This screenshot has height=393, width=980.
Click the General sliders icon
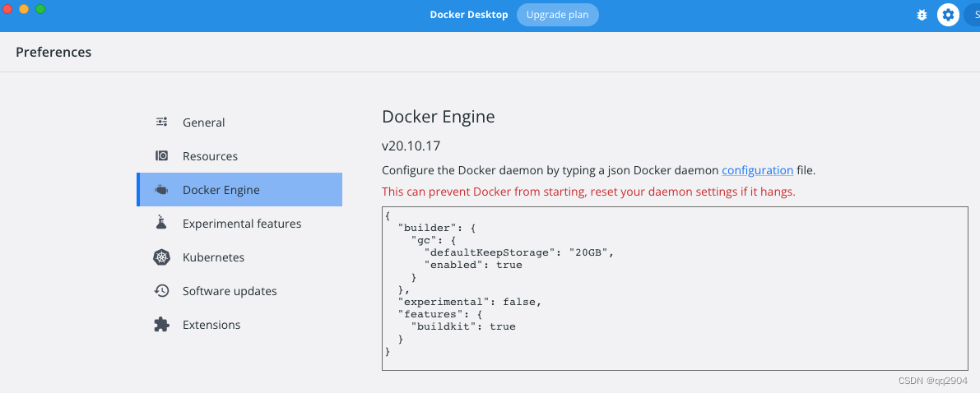pos(161,122)
